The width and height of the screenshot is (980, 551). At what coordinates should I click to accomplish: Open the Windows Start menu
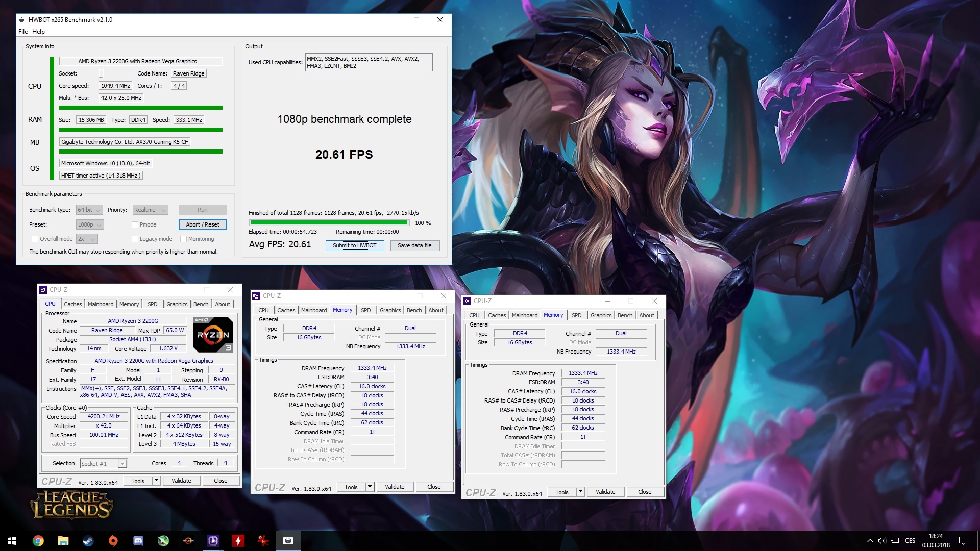tap(12, 541)
